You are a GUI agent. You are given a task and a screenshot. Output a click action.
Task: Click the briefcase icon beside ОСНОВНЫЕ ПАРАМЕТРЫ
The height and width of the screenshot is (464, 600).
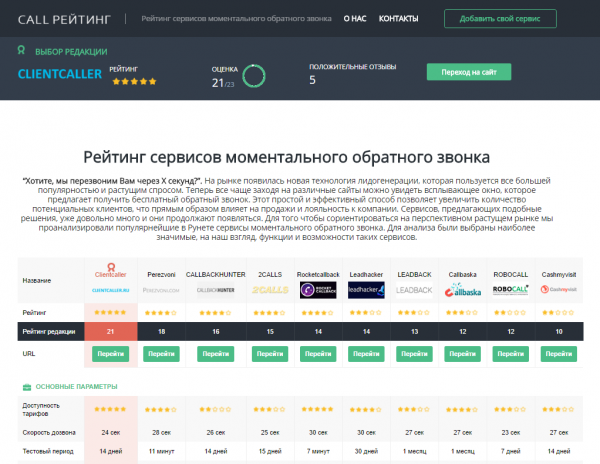(27, 387)
